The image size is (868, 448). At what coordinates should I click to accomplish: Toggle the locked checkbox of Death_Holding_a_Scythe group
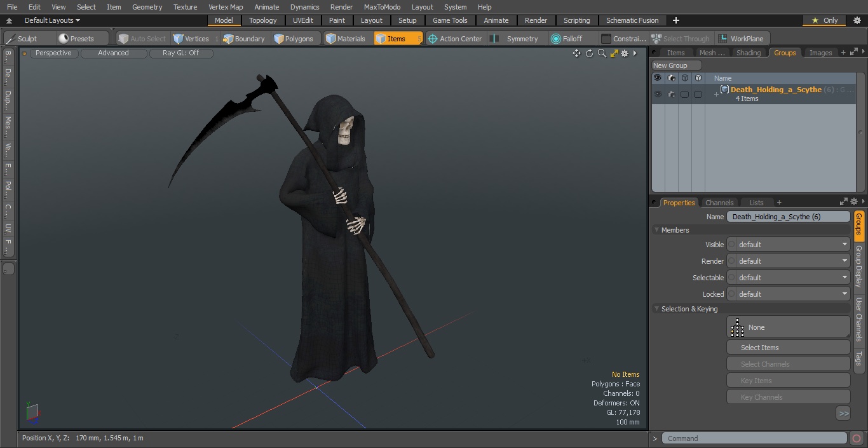click(x=698, y=94)
